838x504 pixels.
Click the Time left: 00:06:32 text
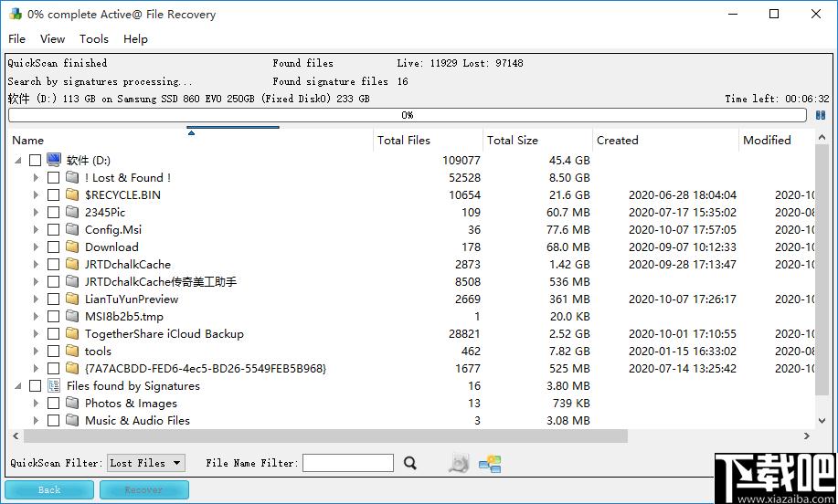pyautogui.click(x=777, y=99)
